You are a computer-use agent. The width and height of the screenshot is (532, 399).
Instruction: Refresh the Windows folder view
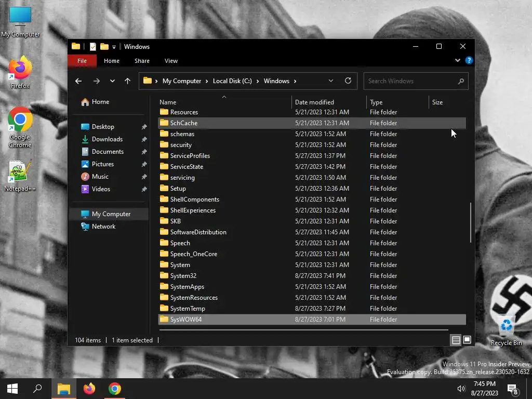pyautogui.click(x=348, y=81)
